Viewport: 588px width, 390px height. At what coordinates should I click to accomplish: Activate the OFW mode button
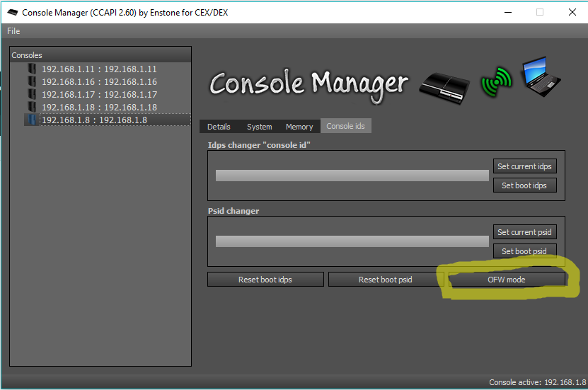(506, 280)
